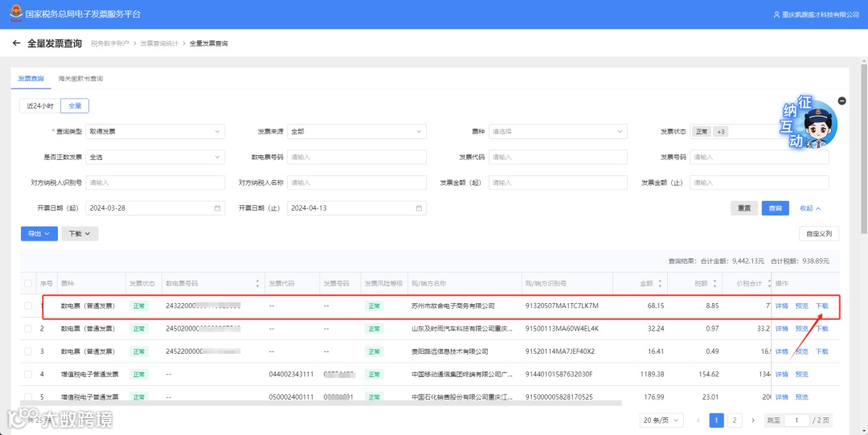This screenshot has width=868, height=435.
Task: Go to next page arrow
Action: point(753,420)
